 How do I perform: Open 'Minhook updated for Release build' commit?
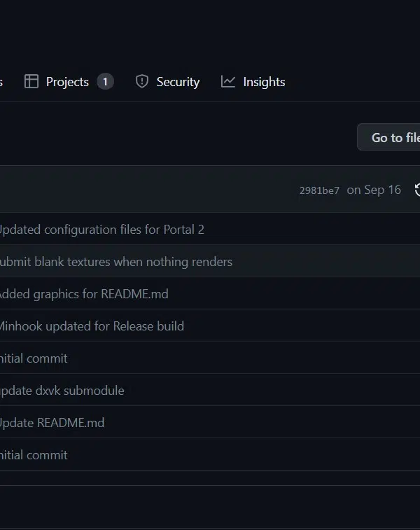click(x=92, y=326)
